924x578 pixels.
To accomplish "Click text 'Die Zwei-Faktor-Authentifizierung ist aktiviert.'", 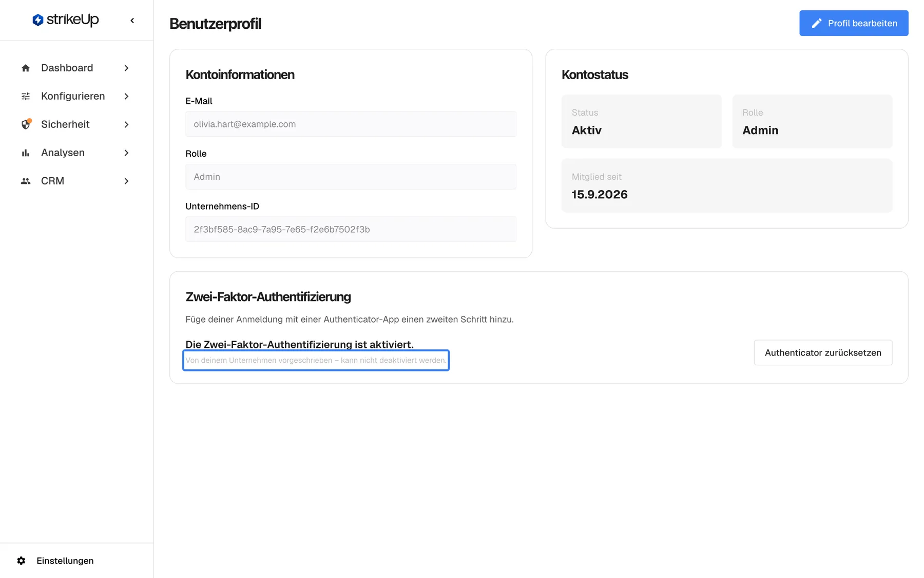I will click(299, 344).
